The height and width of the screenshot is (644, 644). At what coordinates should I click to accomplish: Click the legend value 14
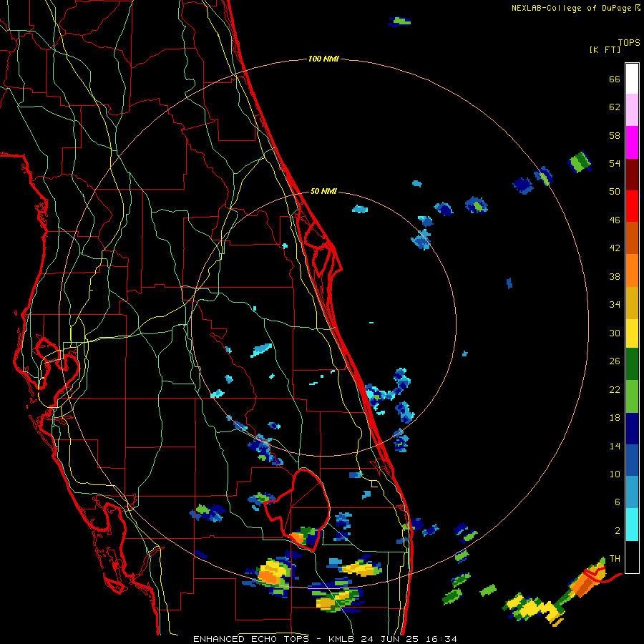point(615,446)
